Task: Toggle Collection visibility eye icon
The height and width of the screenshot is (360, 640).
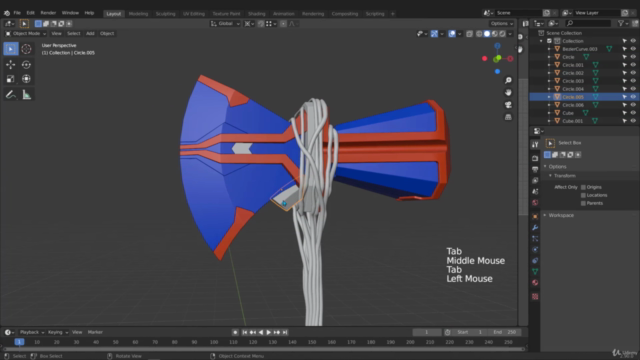Action: (x=633, y=41)
